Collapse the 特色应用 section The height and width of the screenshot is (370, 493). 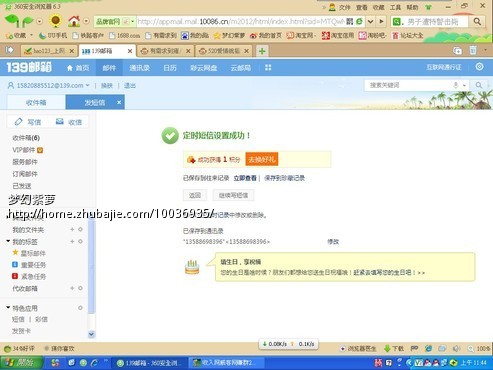8,307
